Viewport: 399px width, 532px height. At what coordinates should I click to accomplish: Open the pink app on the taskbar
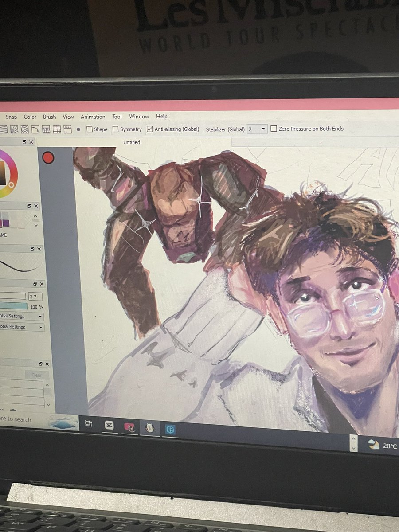coord(129,427)
